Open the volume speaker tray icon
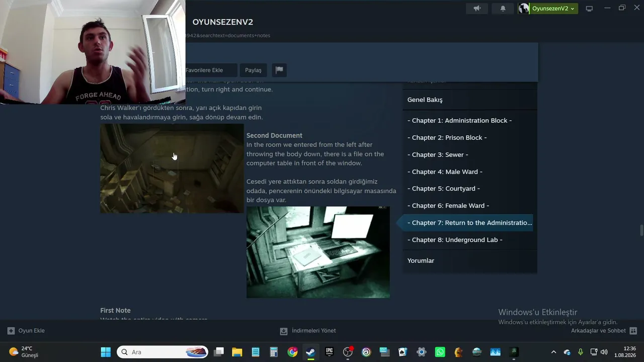The height and width of the screenshot is (362, 644). [604, 352]
